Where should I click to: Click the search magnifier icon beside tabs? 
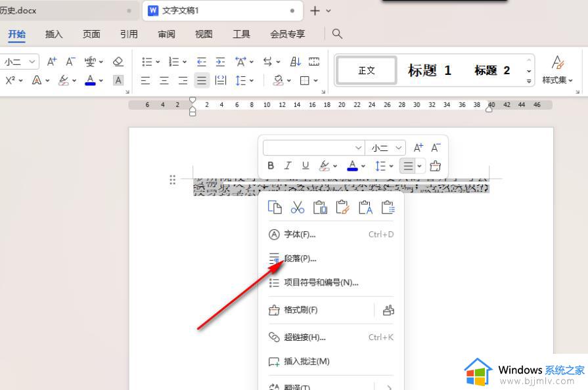click(337, 33)
